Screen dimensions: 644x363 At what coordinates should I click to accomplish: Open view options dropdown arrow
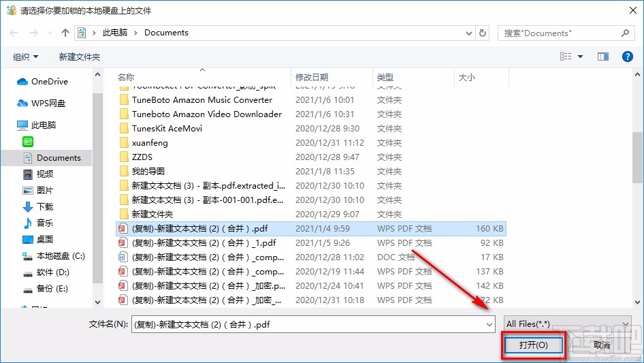580,57
